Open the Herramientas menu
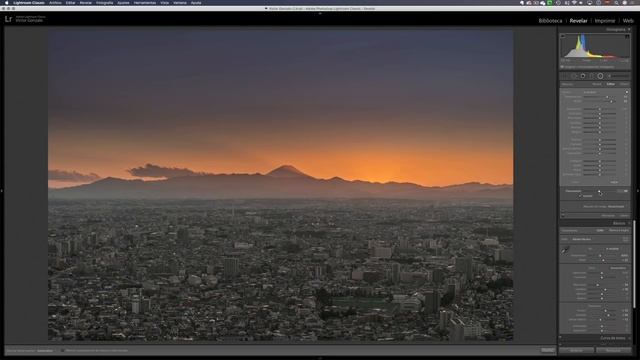The height and width of the screenshot is (360, 640). pyautogui.click(x=145, y=2)
